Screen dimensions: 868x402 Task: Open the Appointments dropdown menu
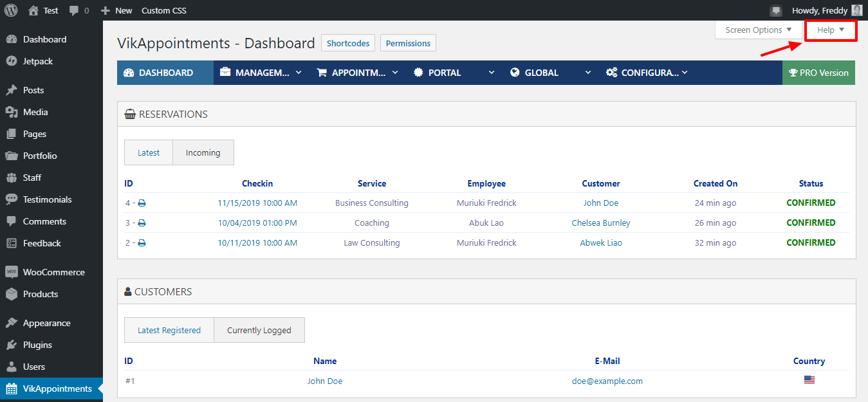pyautogui.click(x=358, y=73)
